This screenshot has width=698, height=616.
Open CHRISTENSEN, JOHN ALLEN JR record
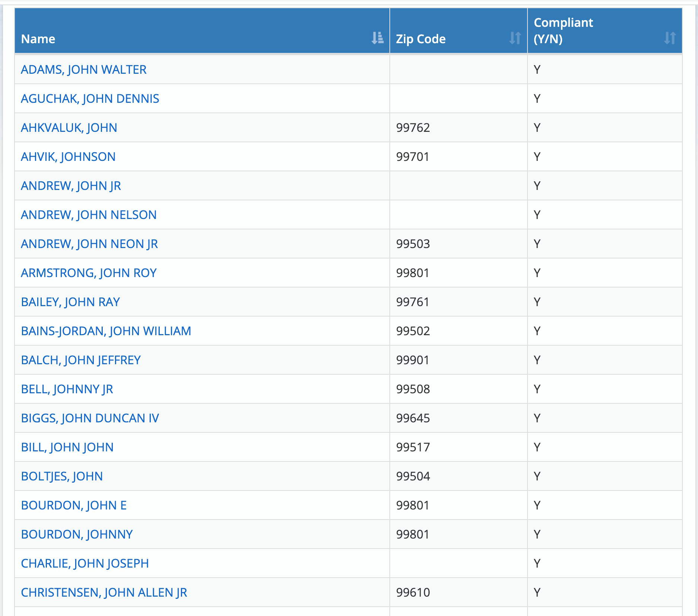[x=104, y=593]
